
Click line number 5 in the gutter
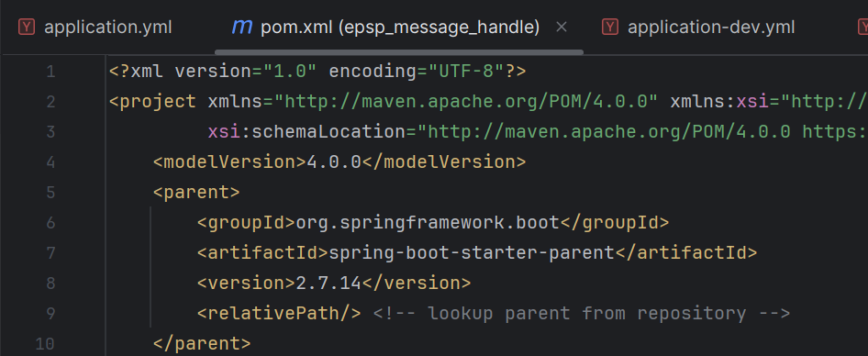51,193
